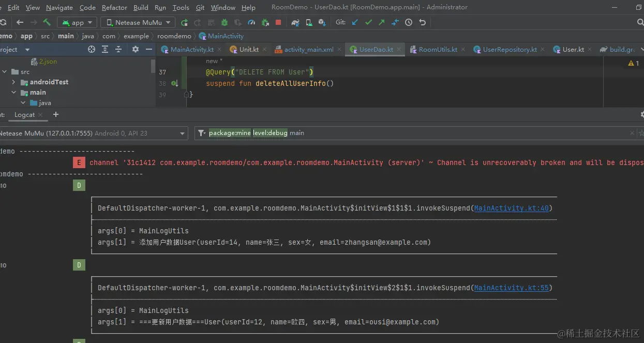
Task: Click the Expand All icon in Project panel
Action: (x=105, y=49)
